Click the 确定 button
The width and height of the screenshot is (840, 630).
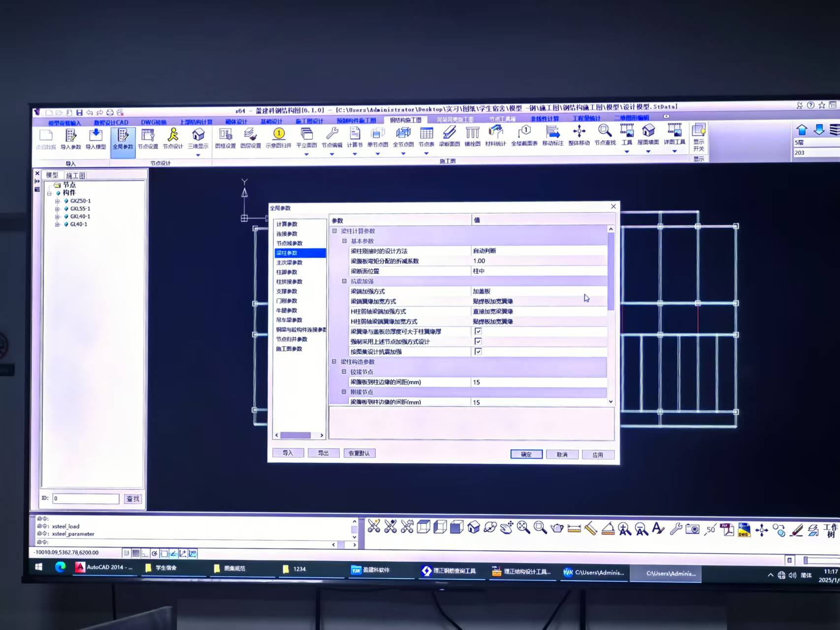pos(526,454)
